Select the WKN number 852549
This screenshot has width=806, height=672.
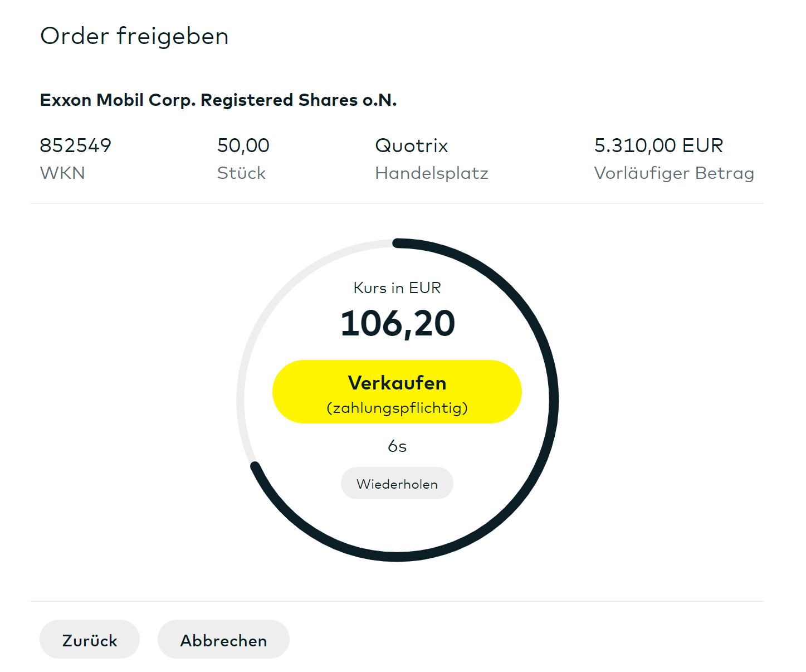76,145
